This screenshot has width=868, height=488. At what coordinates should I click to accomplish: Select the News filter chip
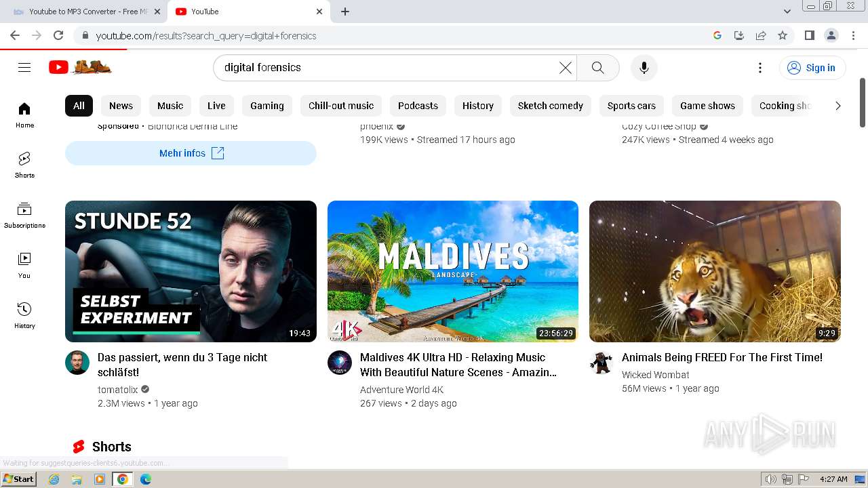click(x=121, y=106)
